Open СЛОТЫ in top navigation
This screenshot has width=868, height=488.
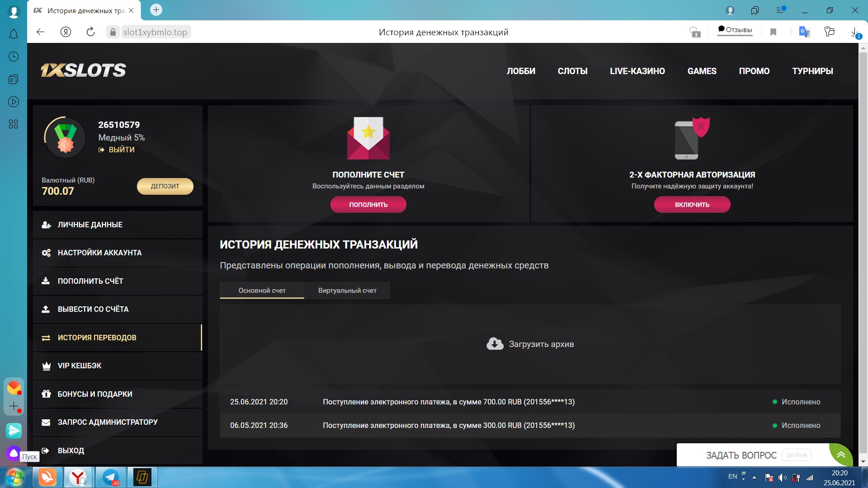tap(572, 71)
